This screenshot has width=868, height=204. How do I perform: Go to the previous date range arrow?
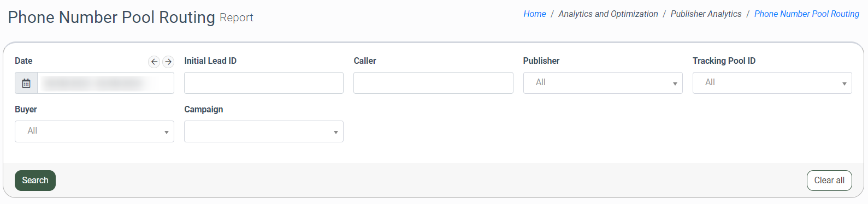[x=154, y=62]
